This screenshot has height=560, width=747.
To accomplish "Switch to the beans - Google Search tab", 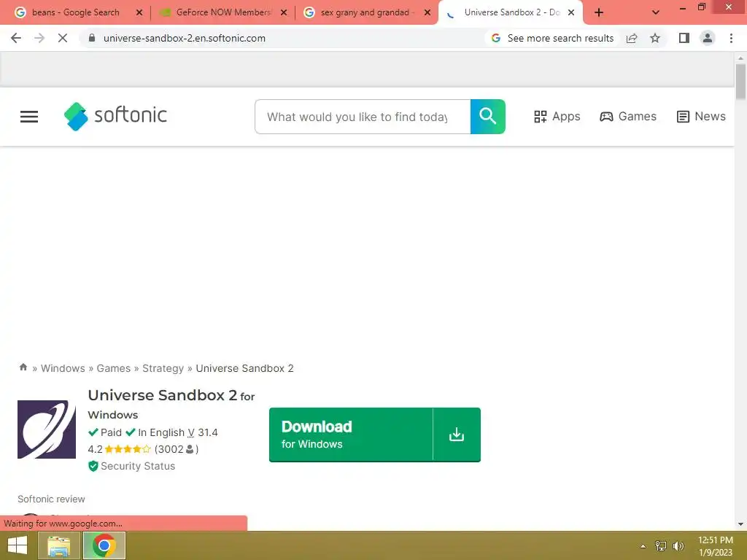I will coord(75,12).
